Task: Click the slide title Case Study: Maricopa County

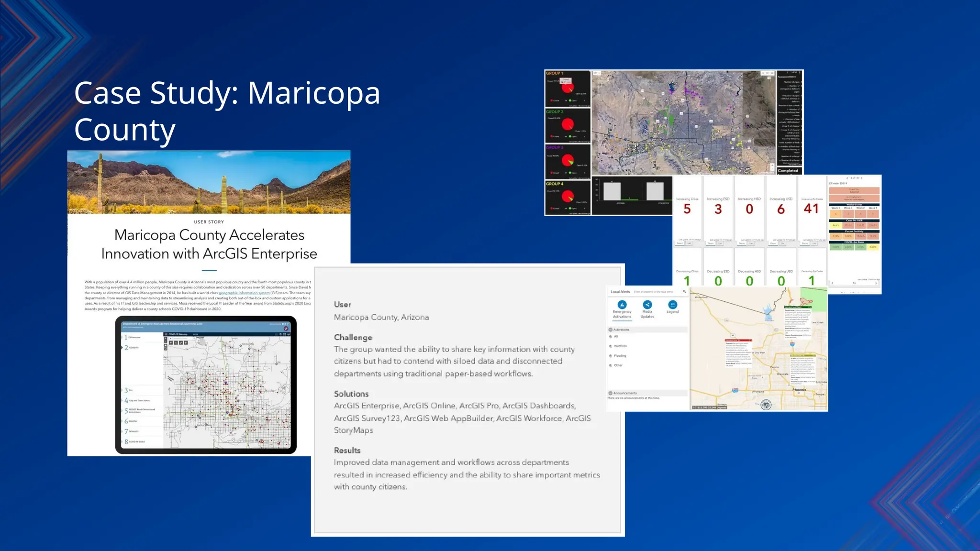Action: tap(227, 111)
